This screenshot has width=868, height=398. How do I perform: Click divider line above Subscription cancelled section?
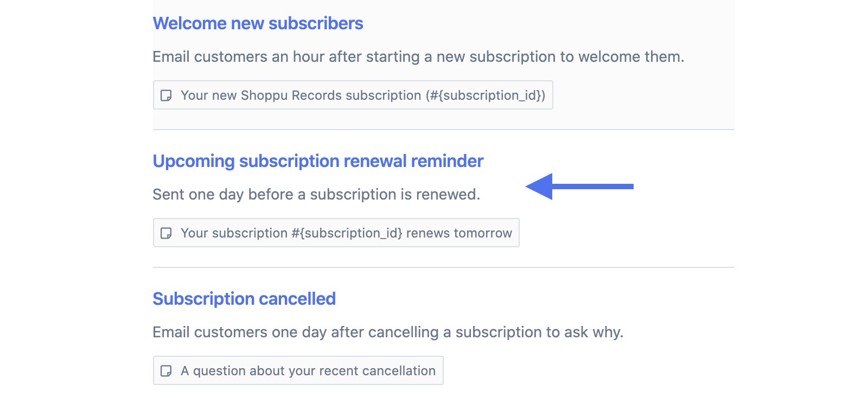(443, 267)
